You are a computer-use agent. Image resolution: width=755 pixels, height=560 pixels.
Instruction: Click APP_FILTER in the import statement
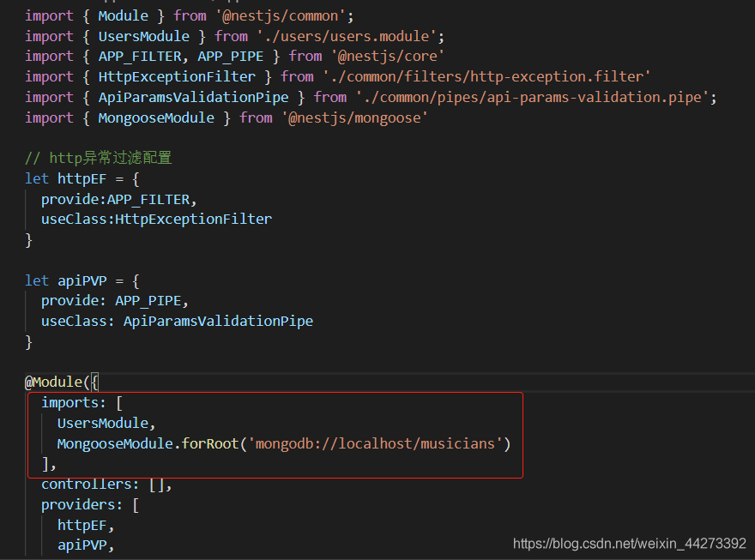[x=140, y=57]
